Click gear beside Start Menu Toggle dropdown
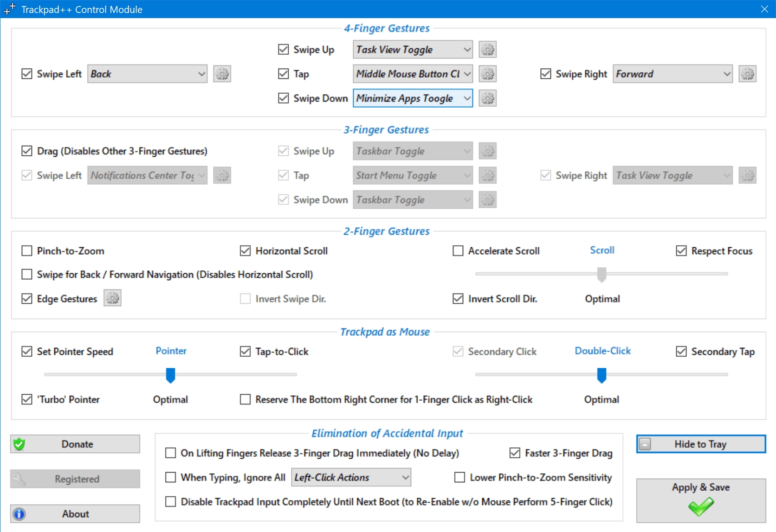The height and width of the screenshot is (532, 776). pyautogui.click(x=487, y=175)
